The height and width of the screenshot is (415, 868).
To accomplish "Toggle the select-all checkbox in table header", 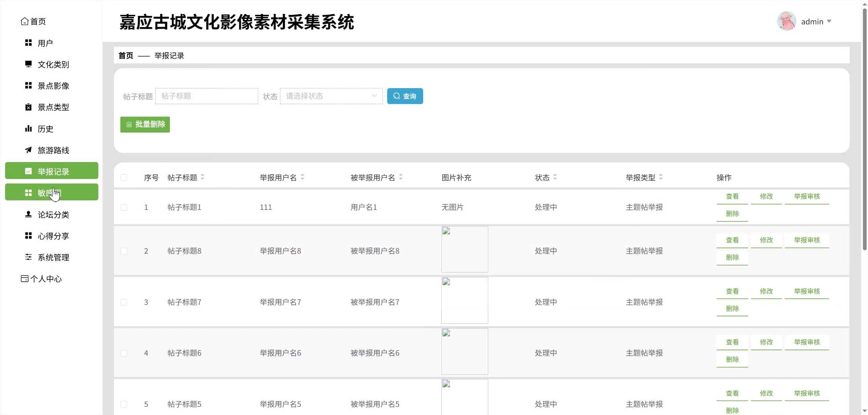I will (x=124, y=177).
